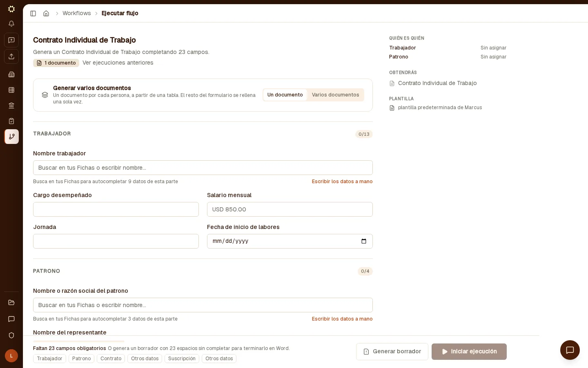This screenshot has width=588, height=368.
Task: Open the new chat message icon in the sidebar
Action: 11,40
